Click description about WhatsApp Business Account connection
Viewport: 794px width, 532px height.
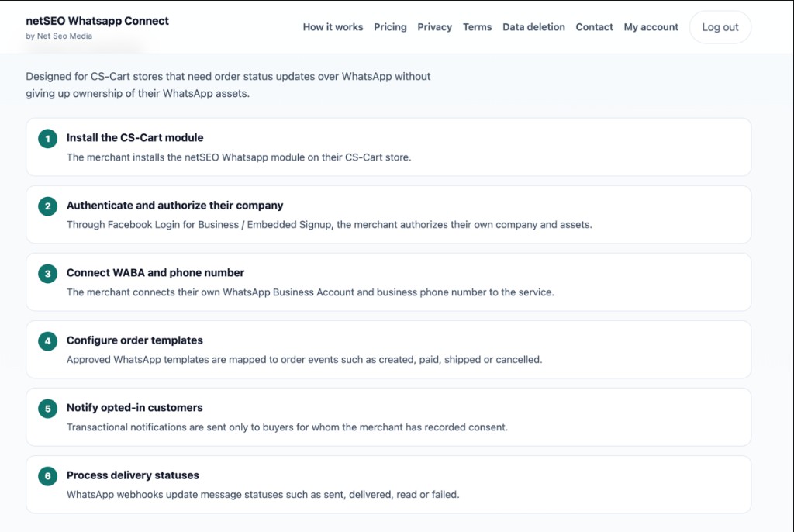coord(310,292)
